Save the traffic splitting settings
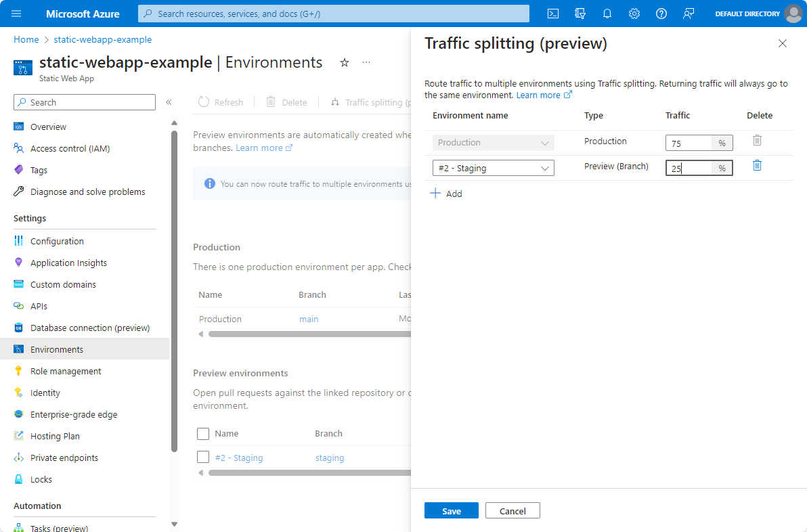The image size is (807, 532). coord(452,511)
